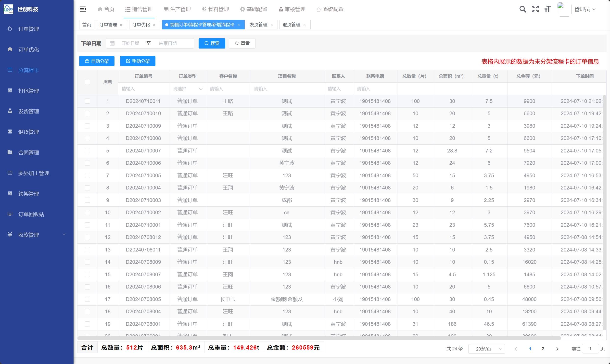Open the 物料管理 top menu

coord(216,9)
